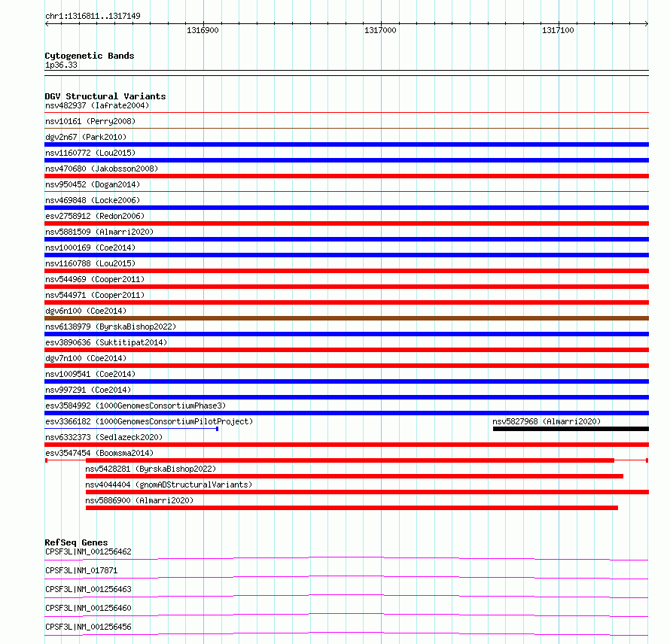Open CPSF3L|NM_001256462 gene transcript
Image resolution: width=670 pixels, height=644 pixels.
88,551
